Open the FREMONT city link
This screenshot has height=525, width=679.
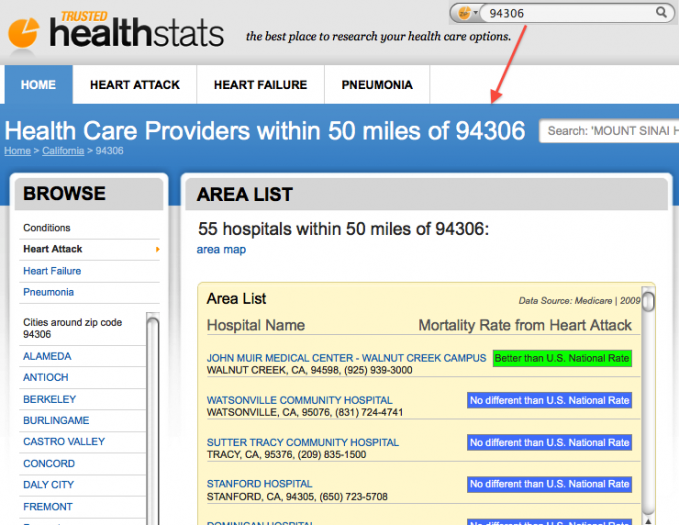(x=48, y=506)
